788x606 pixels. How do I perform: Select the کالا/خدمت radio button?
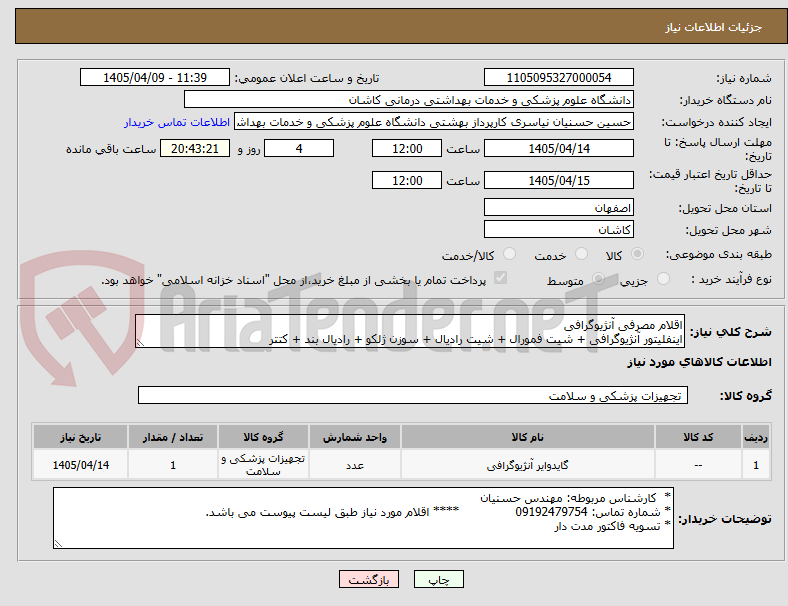[510, 254]
